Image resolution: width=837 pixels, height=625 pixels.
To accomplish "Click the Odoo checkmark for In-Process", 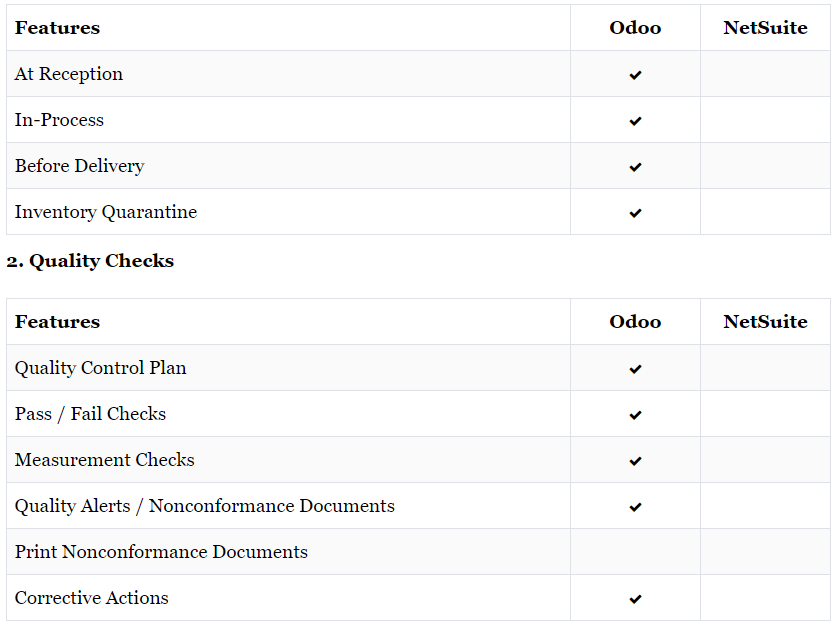I will [635, 121].
